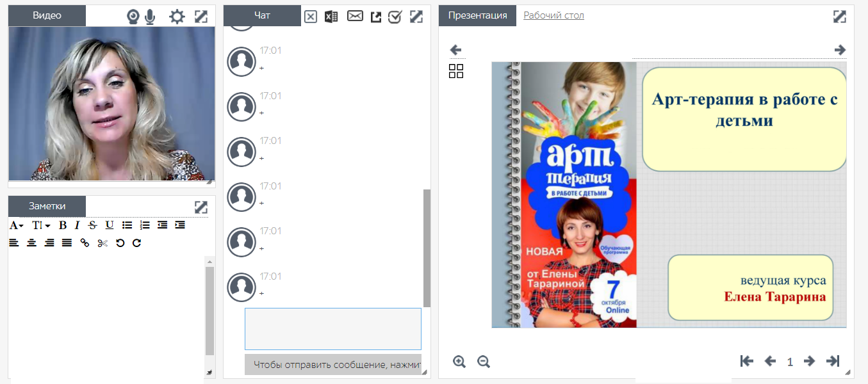Go to previous slide with top-left arrow
This screenshot has height=384, width=868.
click(456, 50)
